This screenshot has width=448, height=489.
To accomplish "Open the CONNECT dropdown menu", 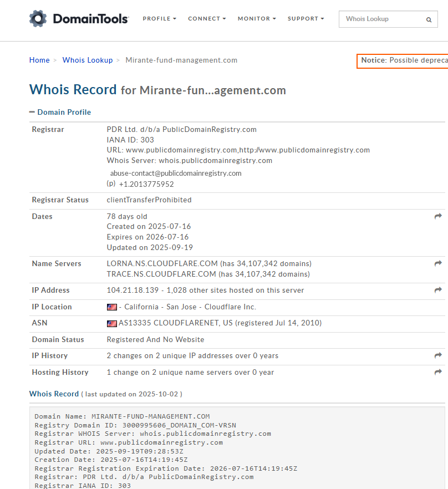I will tap(207, 19).
